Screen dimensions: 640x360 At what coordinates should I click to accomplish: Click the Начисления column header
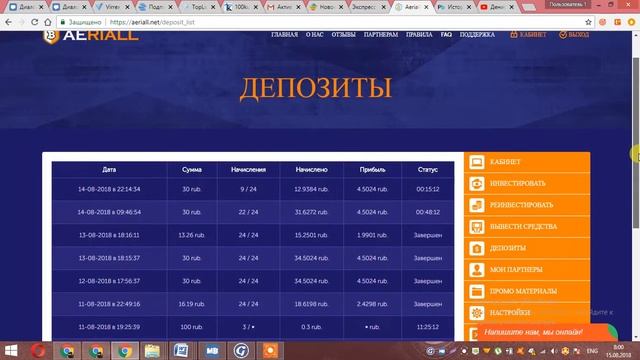point(248,169)
